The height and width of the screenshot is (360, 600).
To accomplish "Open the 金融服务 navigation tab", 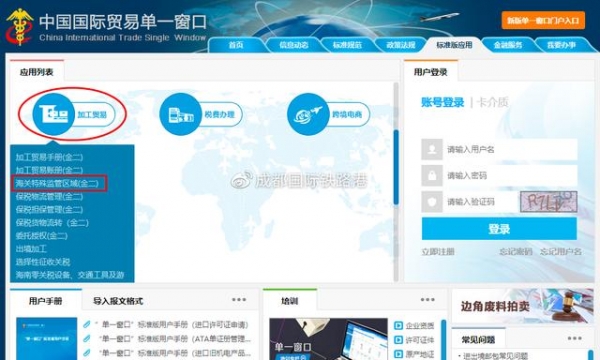I will pyautogui.click(x=508, y=45).
